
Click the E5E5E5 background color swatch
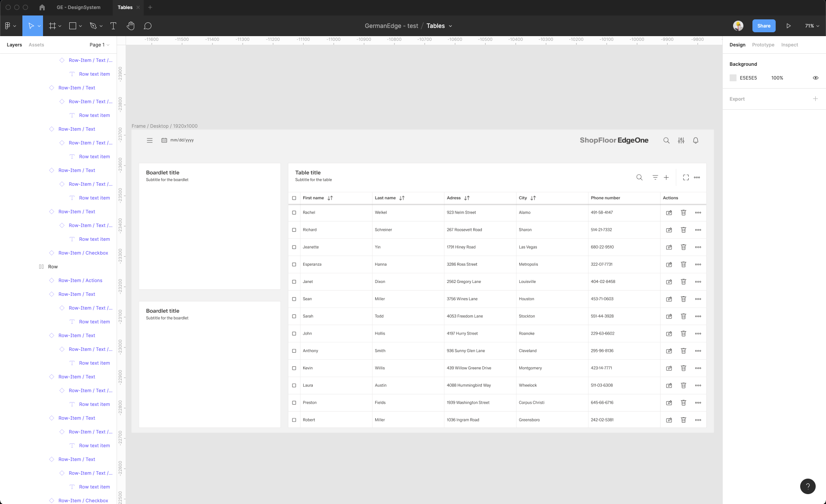733,78
